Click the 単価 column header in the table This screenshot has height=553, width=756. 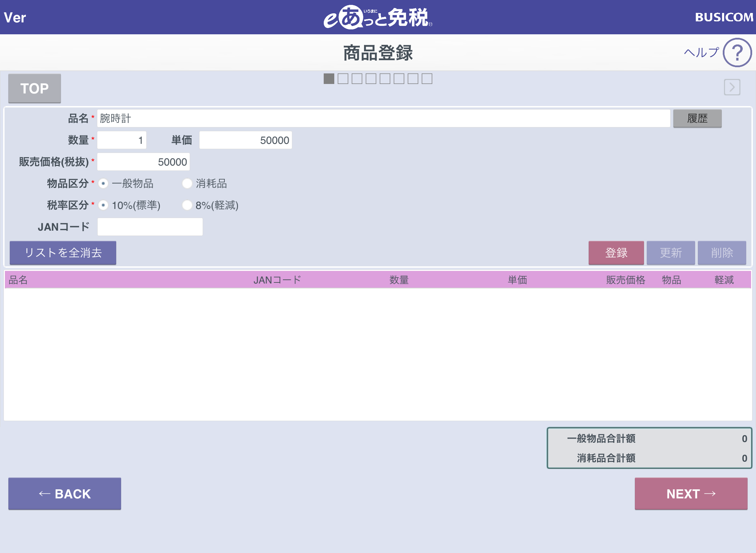tap(517, 280)
